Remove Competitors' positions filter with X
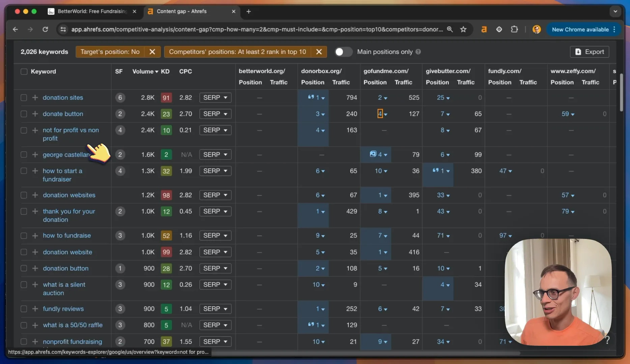The height and width of the screenshot is (364, 630). 319,52
